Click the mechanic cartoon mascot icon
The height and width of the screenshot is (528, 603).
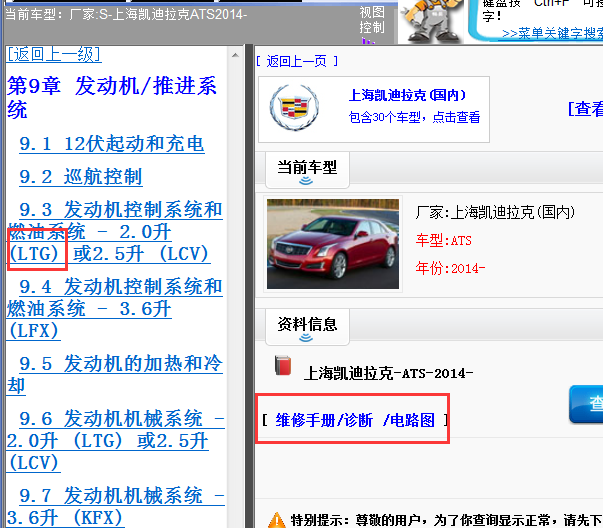pos(431,21)
